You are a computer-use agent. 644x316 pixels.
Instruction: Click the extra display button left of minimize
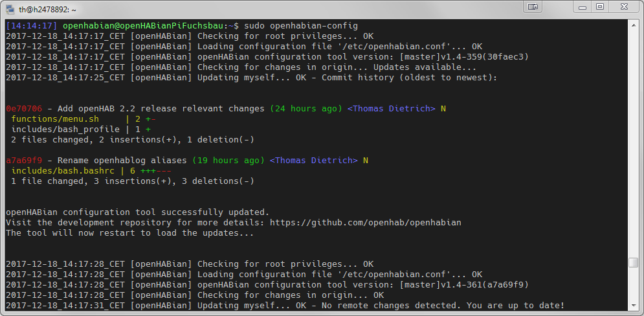[x=533, y=6]
